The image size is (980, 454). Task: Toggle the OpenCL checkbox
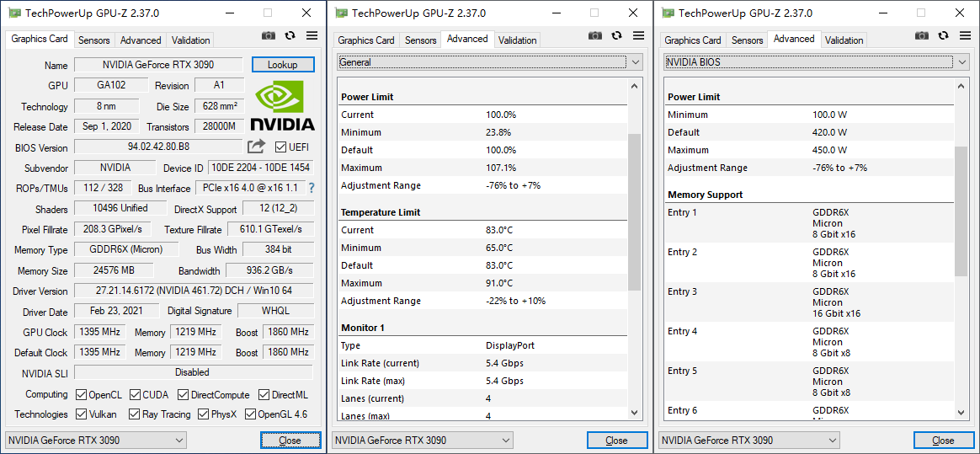[82, 395]
